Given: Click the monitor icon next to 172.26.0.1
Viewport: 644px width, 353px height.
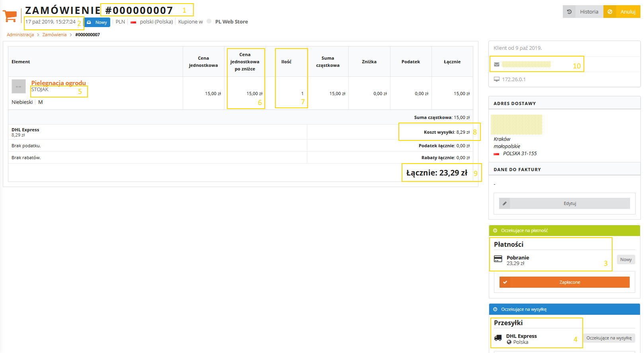Looking at the screenshot, I should tap(496, 79).
